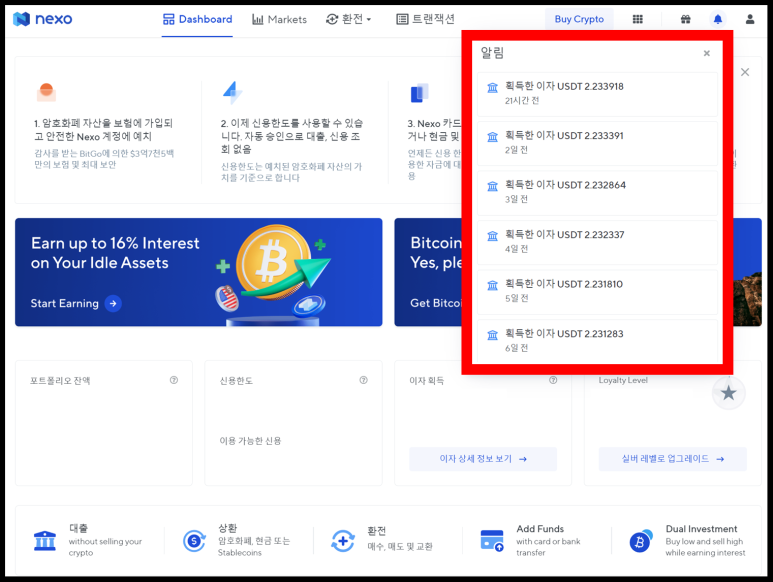Toggle the notification bell icon
This screenshot has height=582, width=773.
(718, 19)
